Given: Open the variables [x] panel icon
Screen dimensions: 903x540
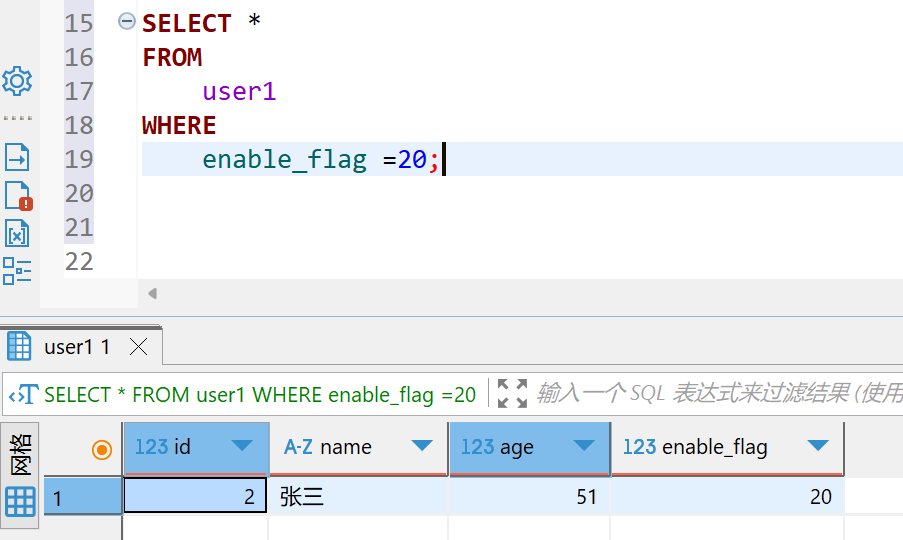Looking at the screenshot, I should [17, 234].
